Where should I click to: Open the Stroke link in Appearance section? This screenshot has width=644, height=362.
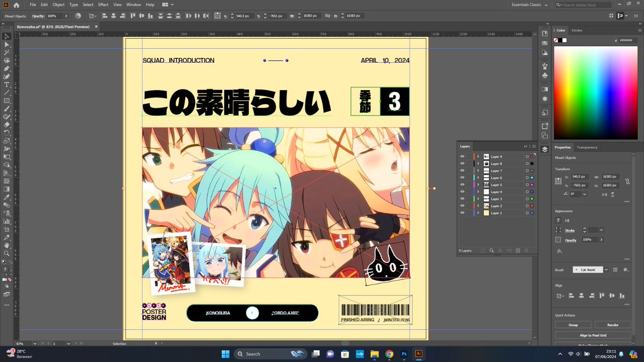tap(569, 231)
